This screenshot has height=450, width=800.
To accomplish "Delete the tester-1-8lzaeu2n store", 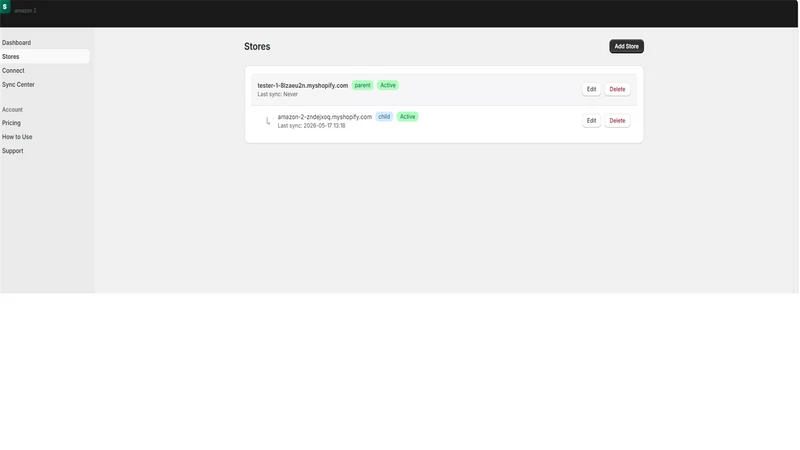I will pos(617,89).
